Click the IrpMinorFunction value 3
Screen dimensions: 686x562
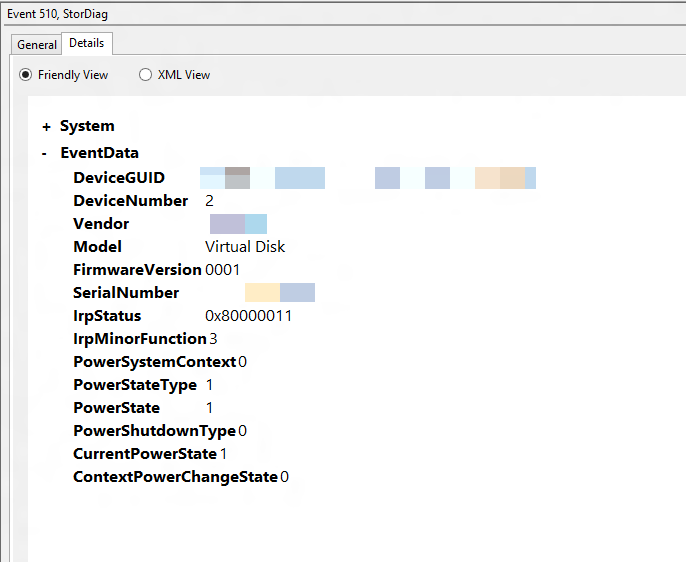coord(213,339)
